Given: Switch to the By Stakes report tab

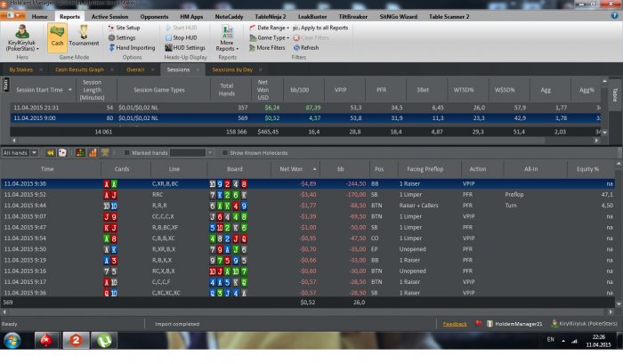Looking at the screenshot, I should click(20, 69).
